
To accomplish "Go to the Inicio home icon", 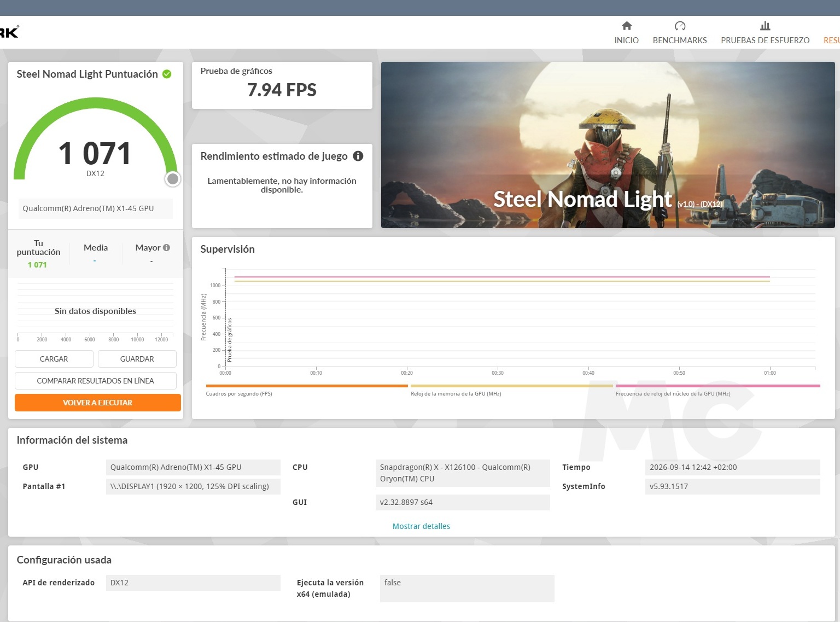I will [627, 26].
